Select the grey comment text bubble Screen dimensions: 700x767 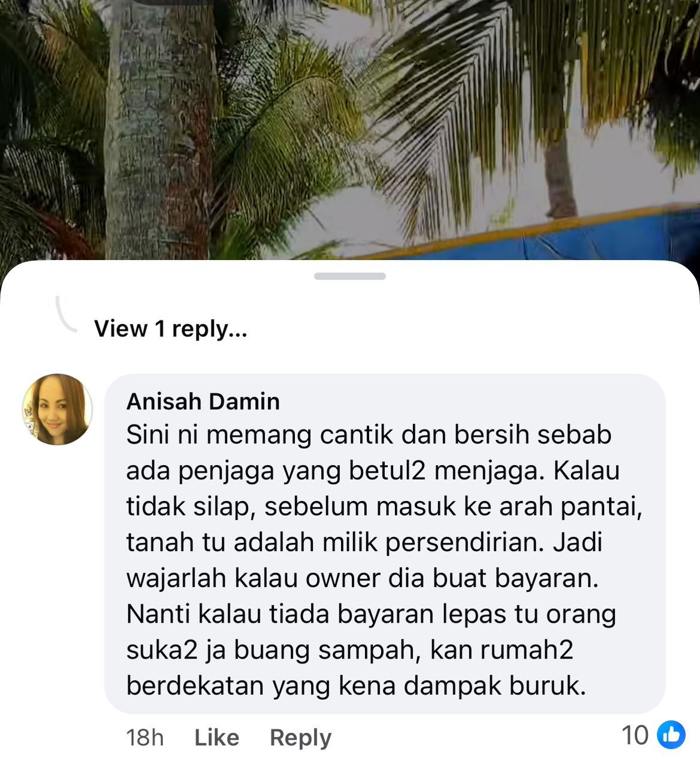coord(385,544)
